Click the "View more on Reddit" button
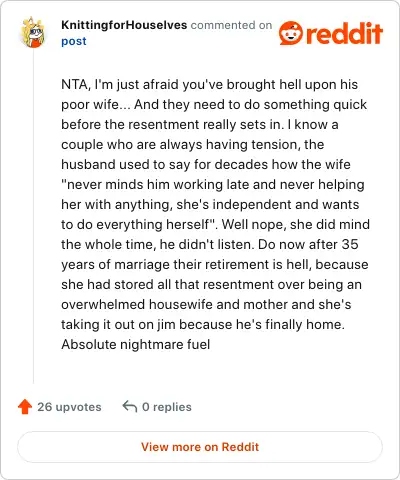 pyautogui.click(x=200, y=447)
